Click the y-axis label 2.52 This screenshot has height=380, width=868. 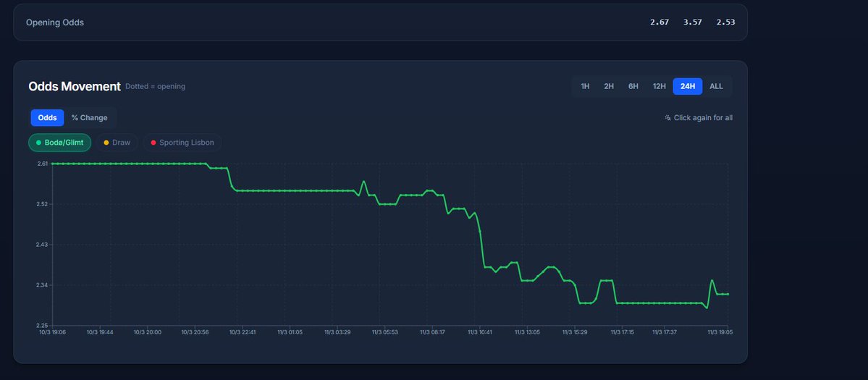(x=43, y=204)
